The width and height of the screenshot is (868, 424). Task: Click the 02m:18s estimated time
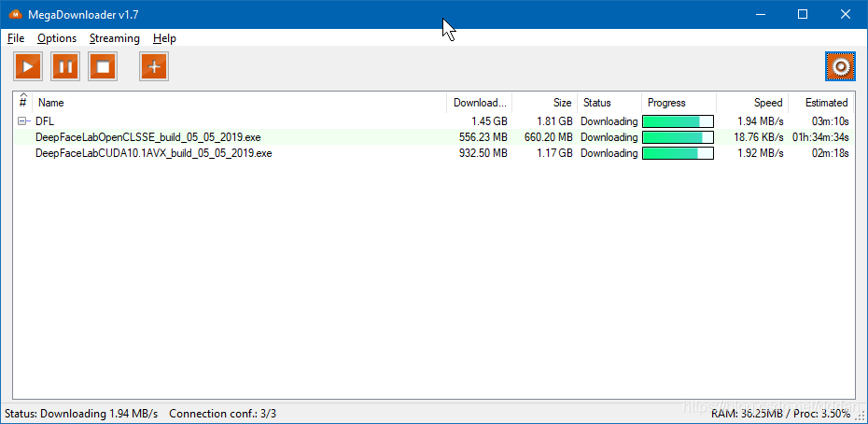pos(831,153)
